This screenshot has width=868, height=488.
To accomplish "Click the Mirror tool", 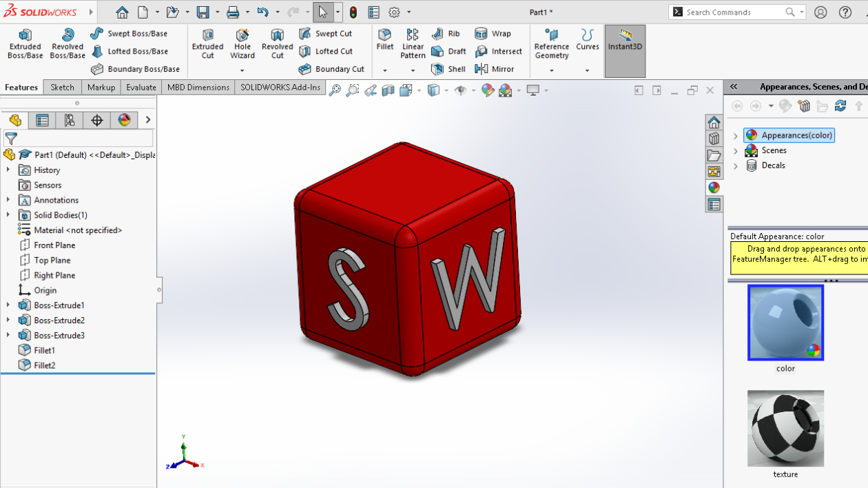I will tap(495, 69).
